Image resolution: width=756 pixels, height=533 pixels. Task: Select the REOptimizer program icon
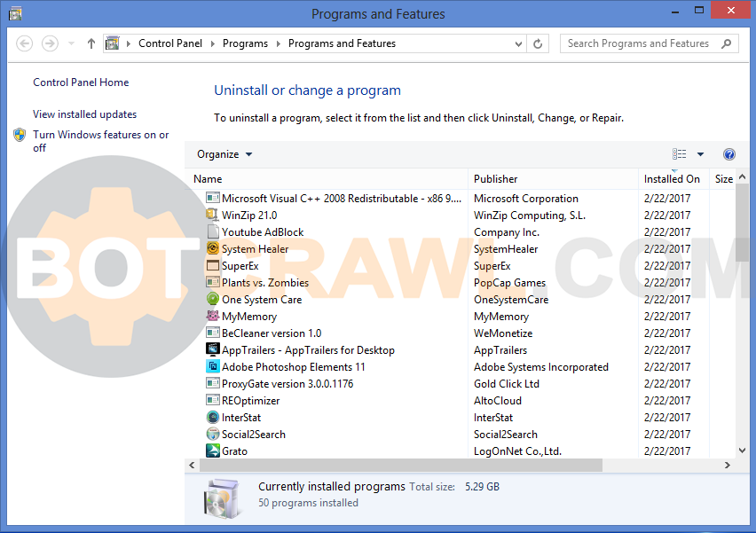coord(213,400)
